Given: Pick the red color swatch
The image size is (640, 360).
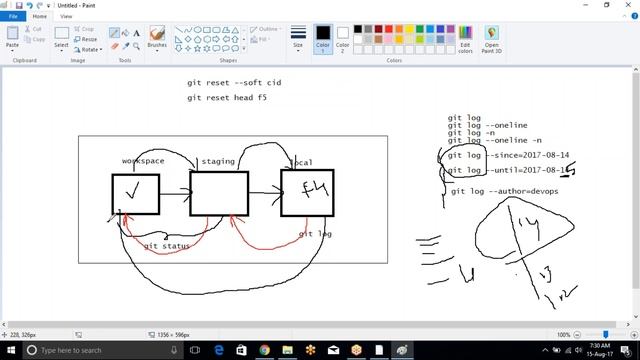Looking at the screenshot, I should click(389, 29).
